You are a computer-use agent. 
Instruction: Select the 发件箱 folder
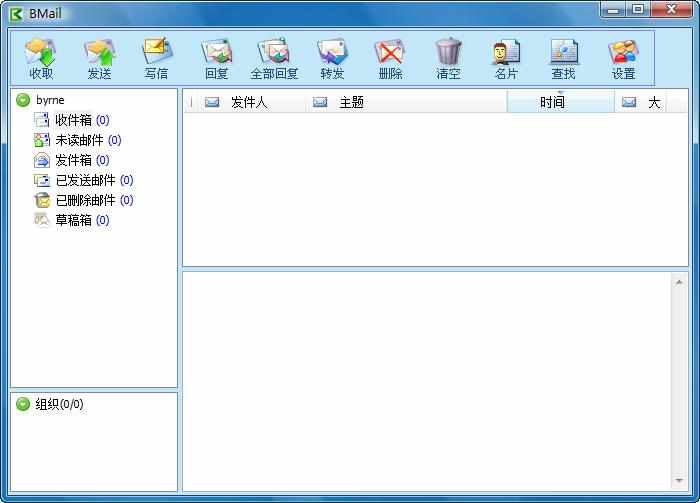pos(71,160)
